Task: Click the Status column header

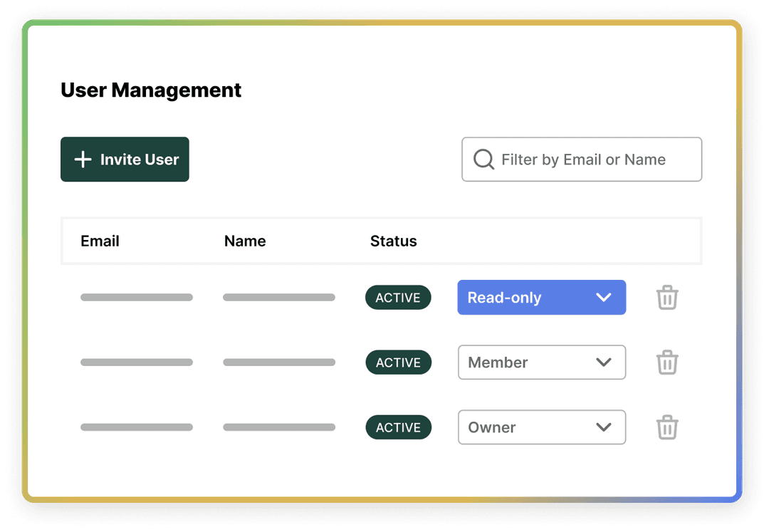Action: [393, 241]
